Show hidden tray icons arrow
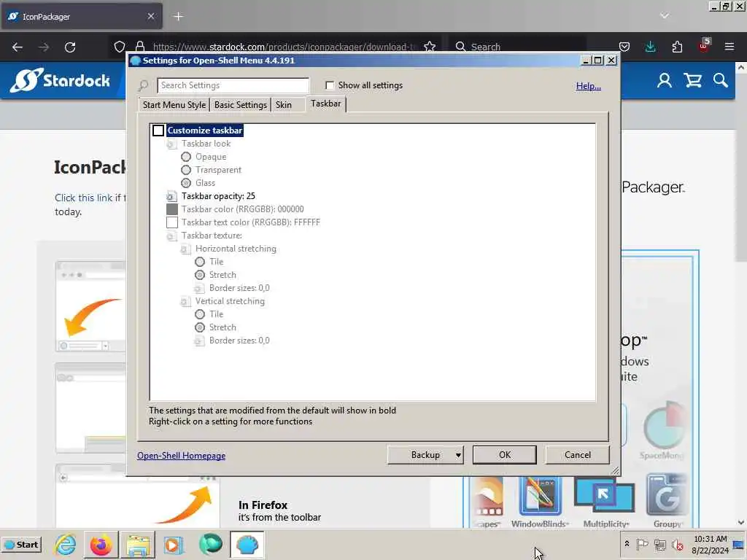Image resolution: width=747 pixels, height=560 pixels. (627, 544)
